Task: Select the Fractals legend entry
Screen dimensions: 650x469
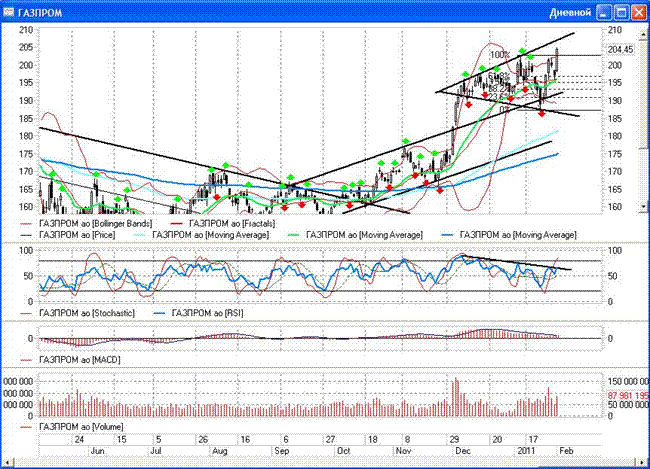Action: click(223, 224)
